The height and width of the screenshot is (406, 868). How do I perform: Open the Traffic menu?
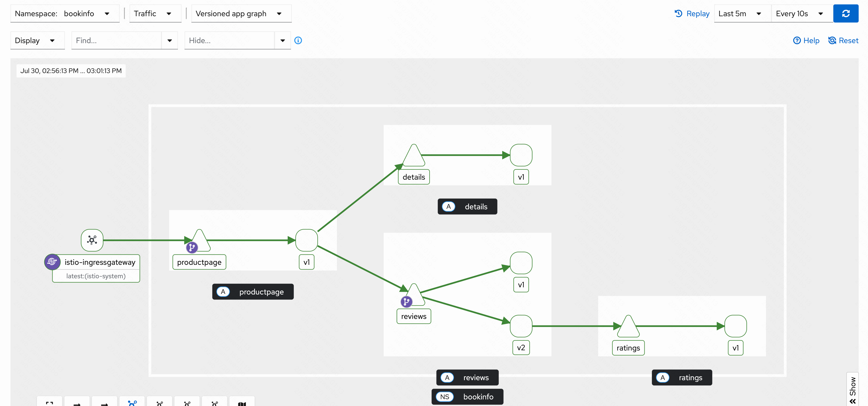coord(155,13)
